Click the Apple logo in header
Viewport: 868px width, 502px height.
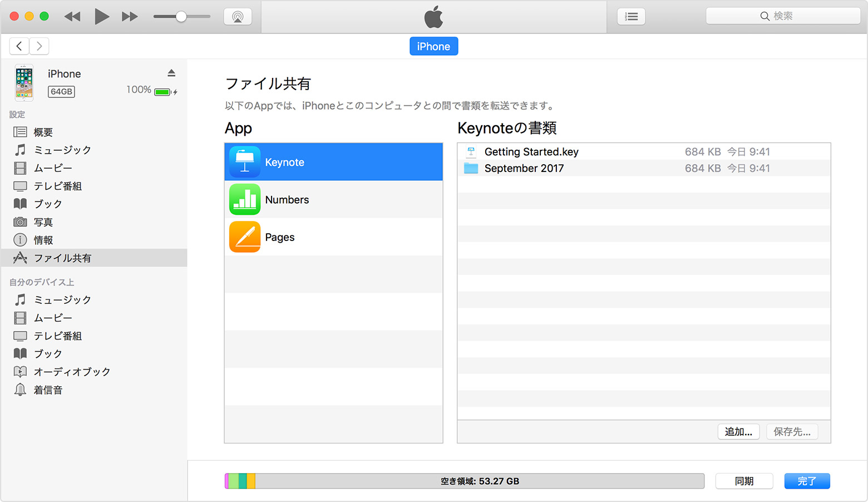[434, 17]
